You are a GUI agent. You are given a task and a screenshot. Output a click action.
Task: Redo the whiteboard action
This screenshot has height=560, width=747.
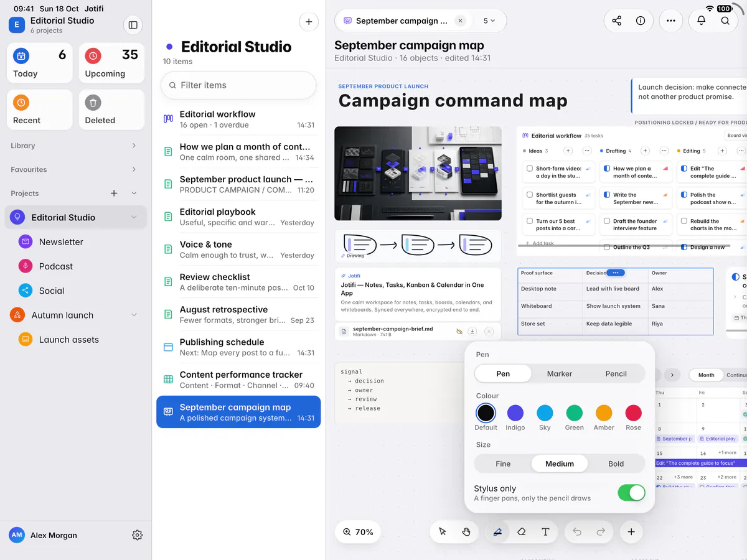click(601, 532)
